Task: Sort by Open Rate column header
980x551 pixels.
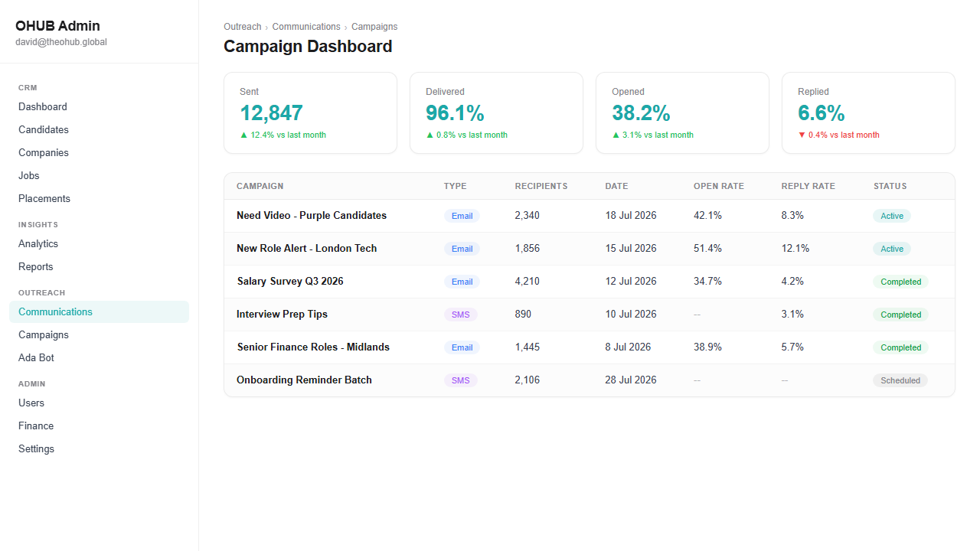Action: tap(719, 186)
